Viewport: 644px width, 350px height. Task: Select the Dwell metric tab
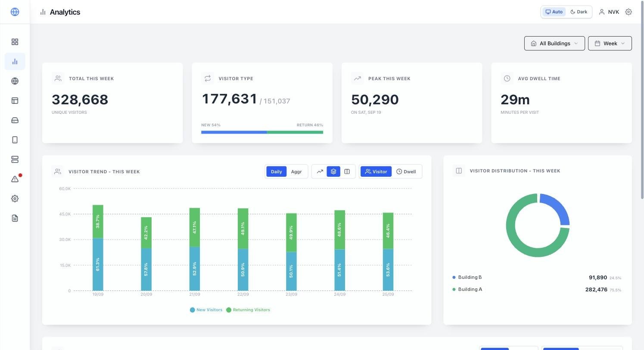pyautogui.click(x=406, y=172)
